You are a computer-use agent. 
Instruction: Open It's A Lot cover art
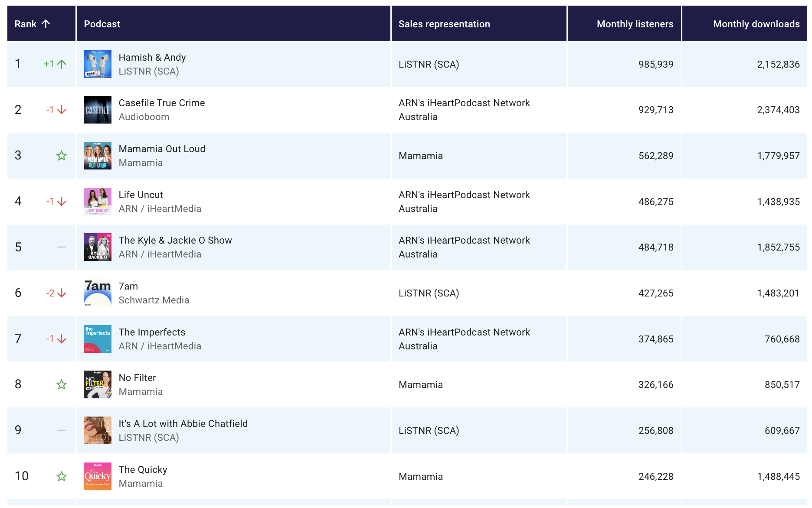[98, 430]
